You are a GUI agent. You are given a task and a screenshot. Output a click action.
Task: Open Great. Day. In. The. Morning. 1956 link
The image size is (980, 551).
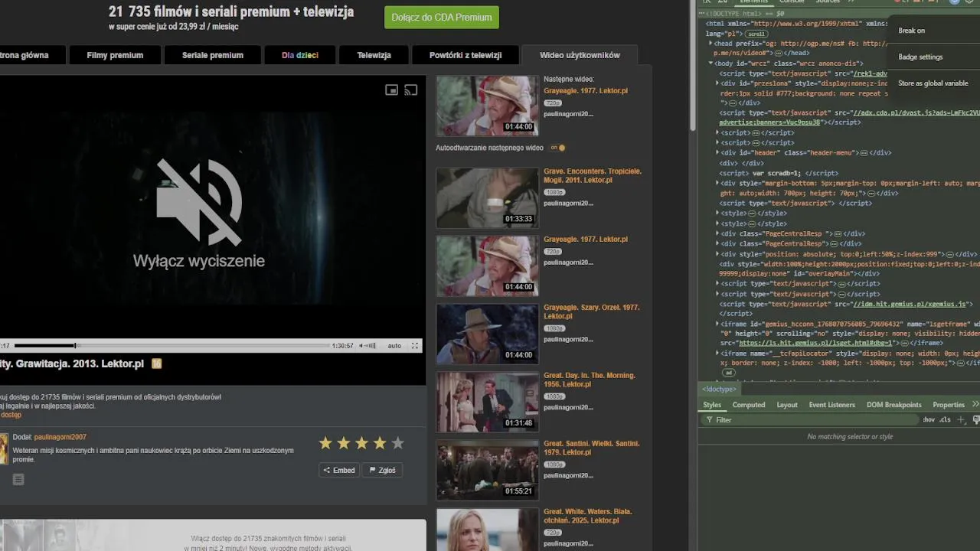590,380
